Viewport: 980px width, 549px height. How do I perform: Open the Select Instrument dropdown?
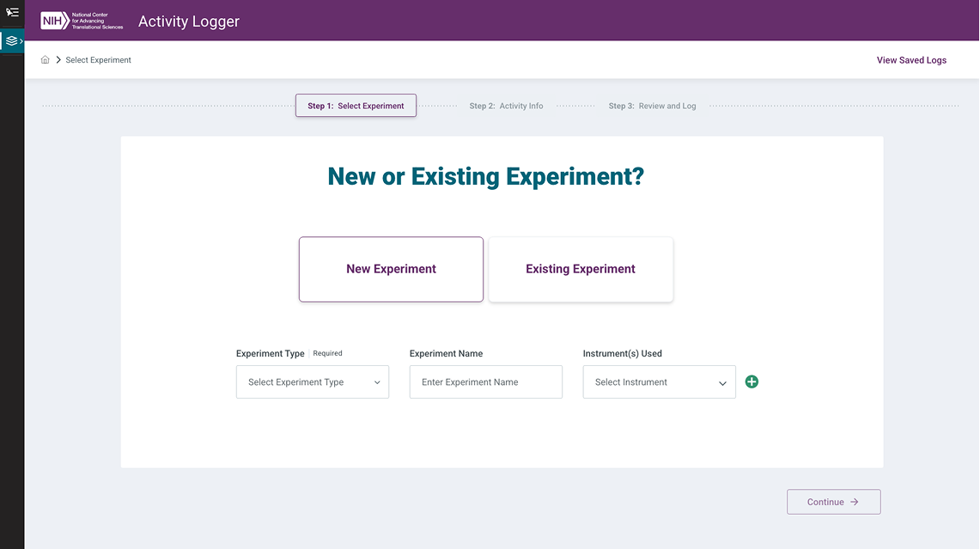click(x=659, y=381)
